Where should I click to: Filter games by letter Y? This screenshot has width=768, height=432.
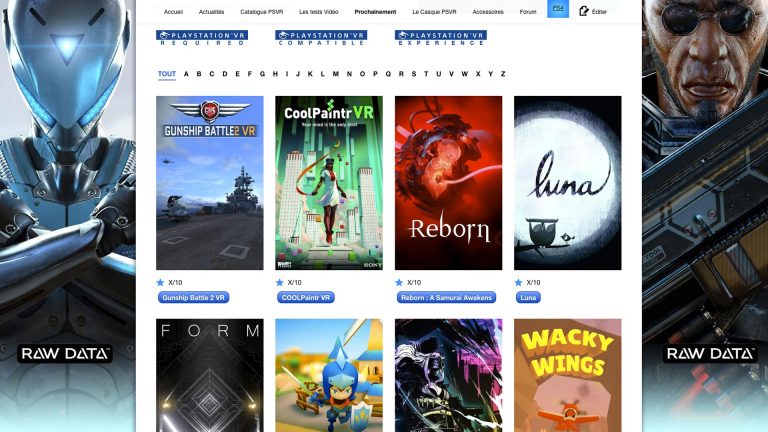point(490,74)
